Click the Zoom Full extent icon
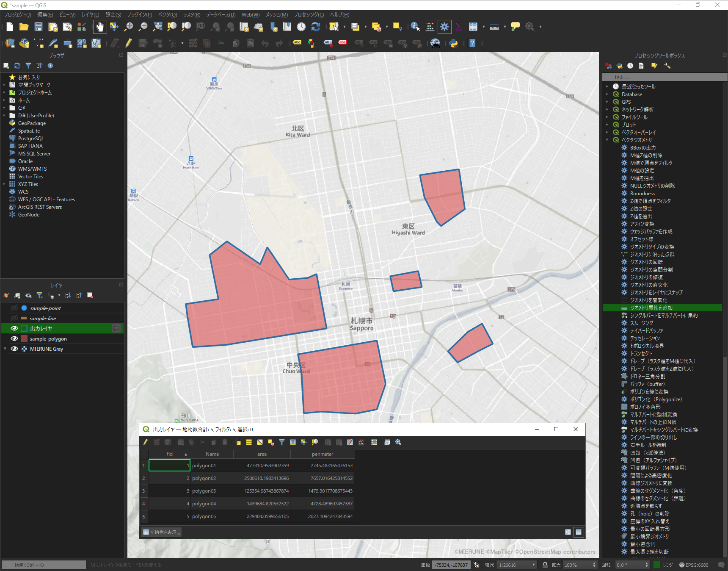 click(157, 27)
